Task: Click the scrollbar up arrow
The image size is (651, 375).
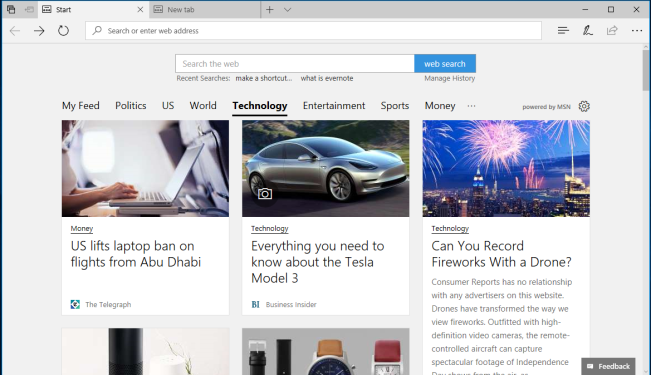Action: [646, 47]
